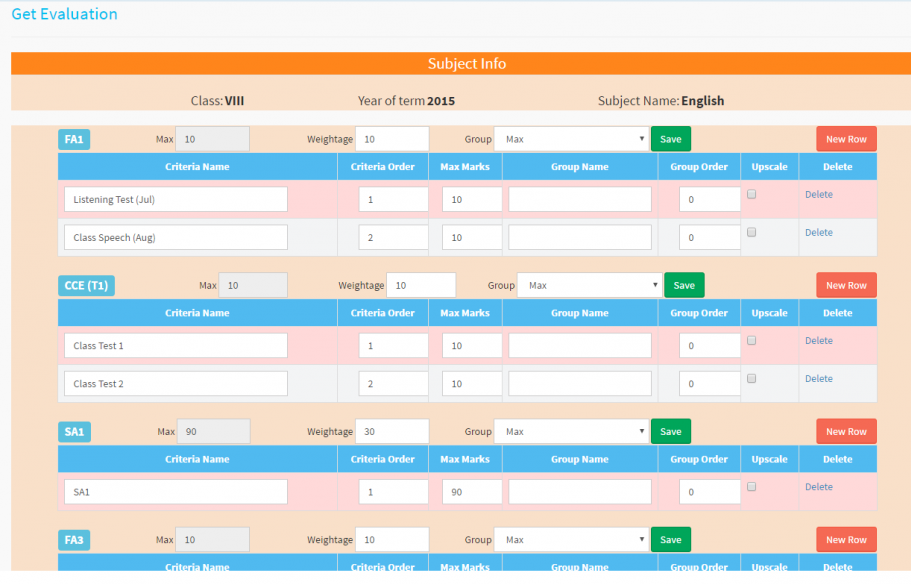Expand the CCE (T1) Group dropdown

pos(589,285)
